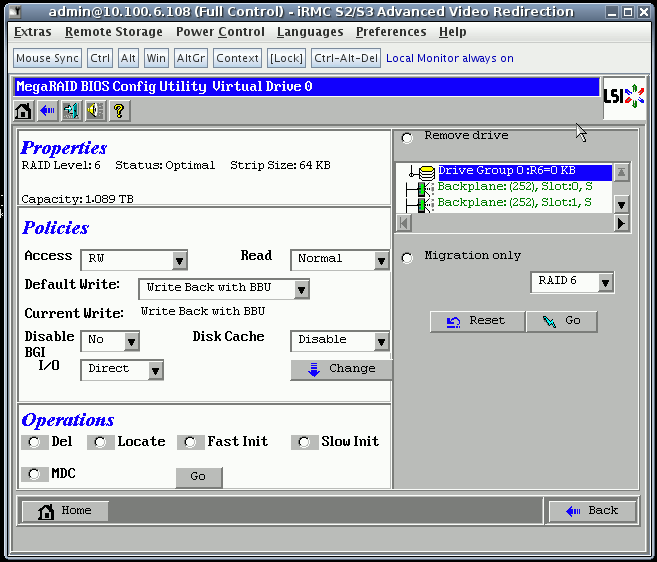Image resolution: width=657 pixels, height=562 pixels.
Task: Open the I/O policy dropdown (Direct)
Action: (x=122, y=370)
